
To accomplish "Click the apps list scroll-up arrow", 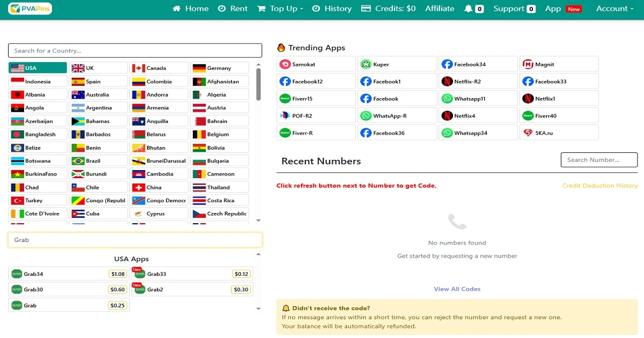I will pos(258,254).
